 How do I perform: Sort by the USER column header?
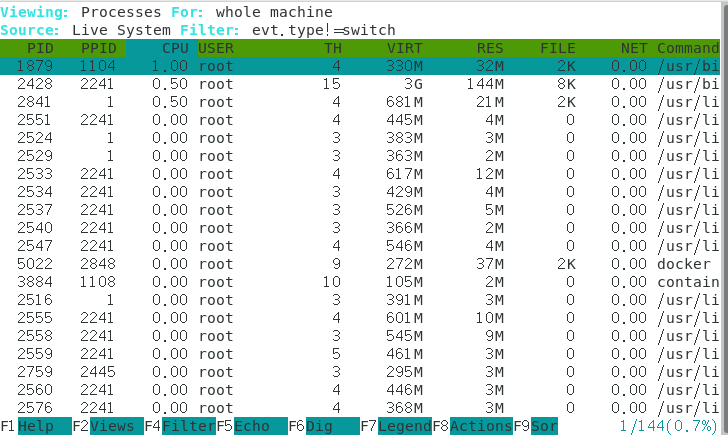[x=216, y=48]
